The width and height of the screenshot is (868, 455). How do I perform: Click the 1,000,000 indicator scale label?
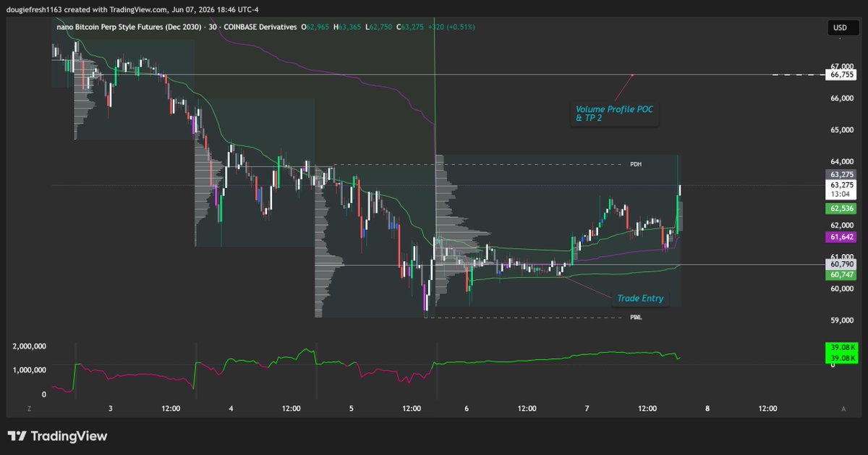click(x=30, y=369)
